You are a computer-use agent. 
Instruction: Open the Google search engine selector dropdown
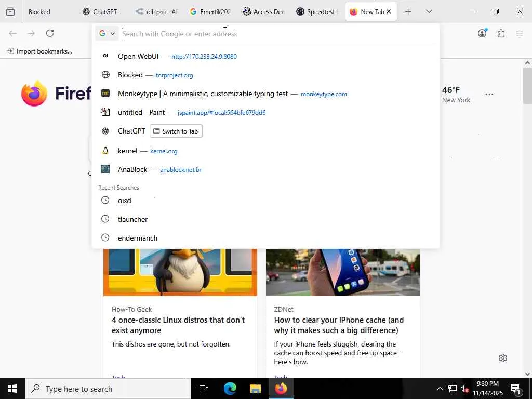pos(107,34)
